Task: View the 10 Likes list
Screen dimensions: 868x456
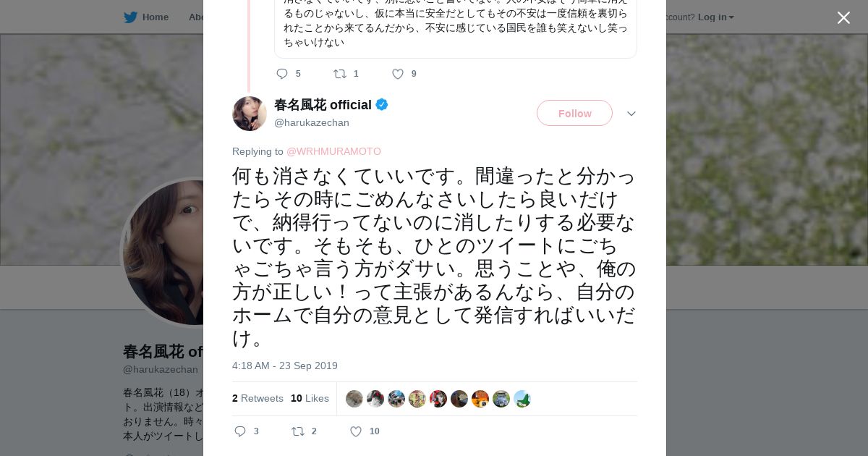Action: [x=310, y=398]
